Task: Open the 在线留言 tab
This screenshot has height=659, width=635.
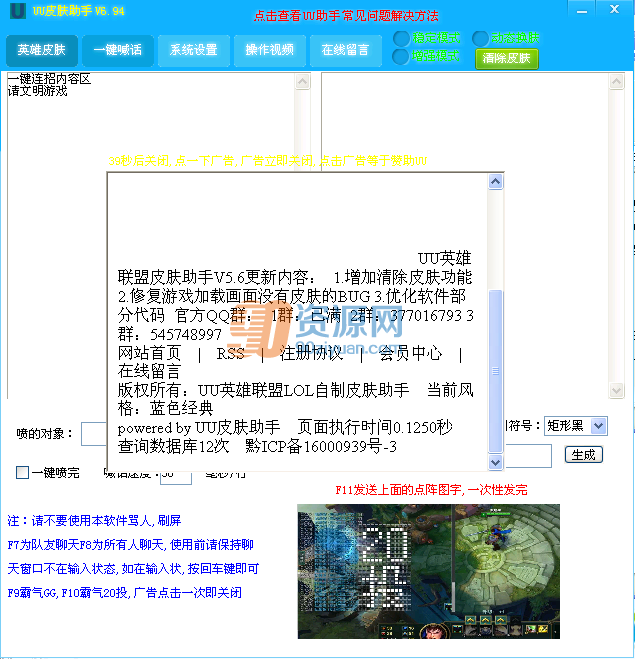Action: click(345, 50)
